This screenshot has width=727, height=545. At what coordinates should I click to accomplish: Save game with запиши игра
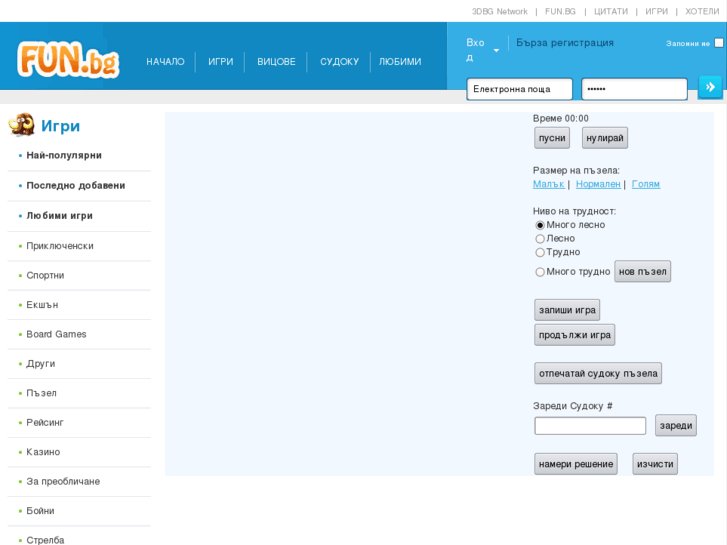point(567,310)
